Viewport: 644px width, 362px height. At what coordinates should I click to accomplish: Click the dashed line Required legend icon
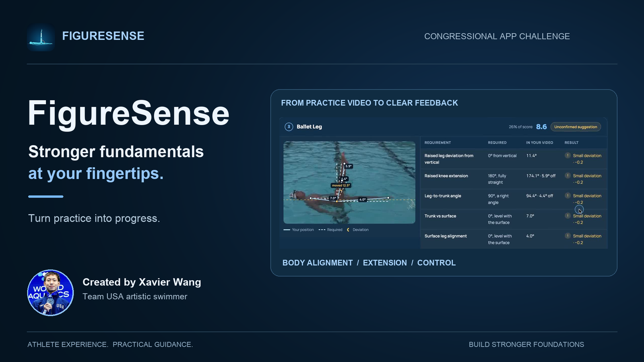(x=322, y=230)
